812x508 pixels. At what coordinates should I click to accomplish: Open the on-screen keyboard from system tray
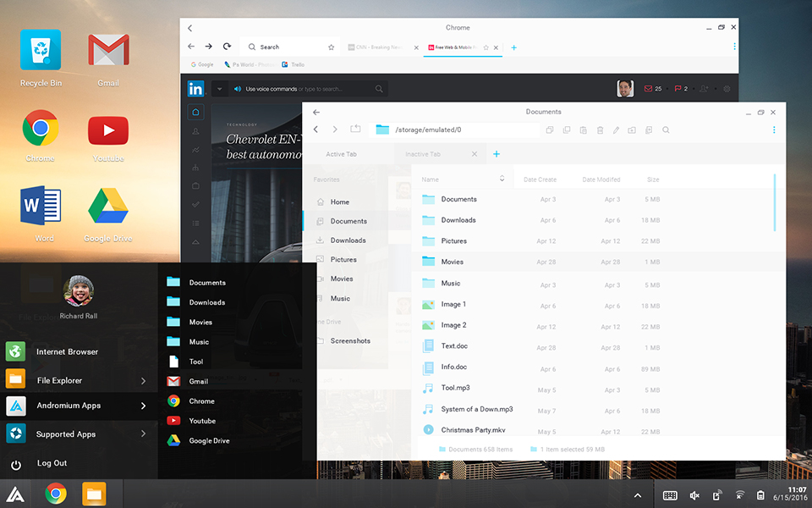[670, 495]
